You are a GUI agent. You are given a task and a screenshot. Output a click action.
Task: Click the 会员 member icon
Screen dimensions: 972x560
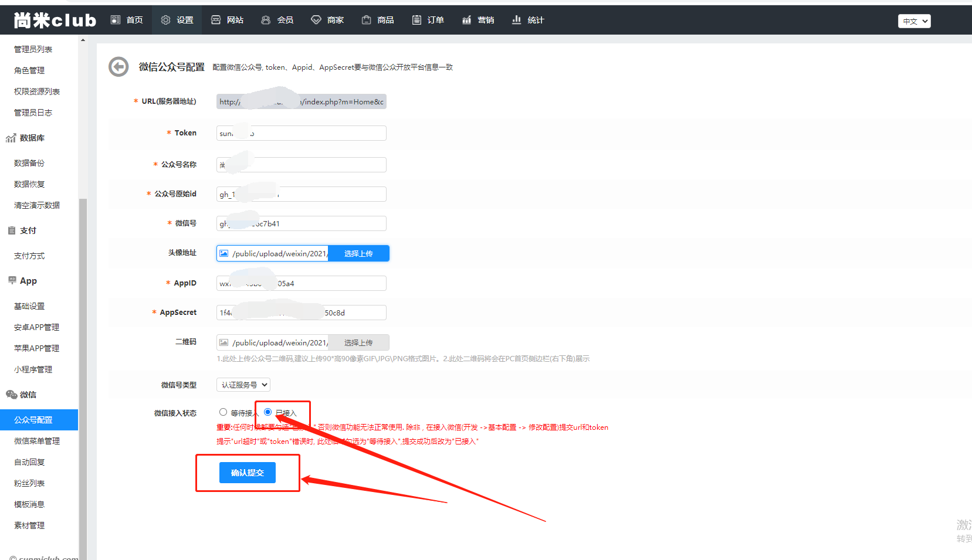point(266,20)
